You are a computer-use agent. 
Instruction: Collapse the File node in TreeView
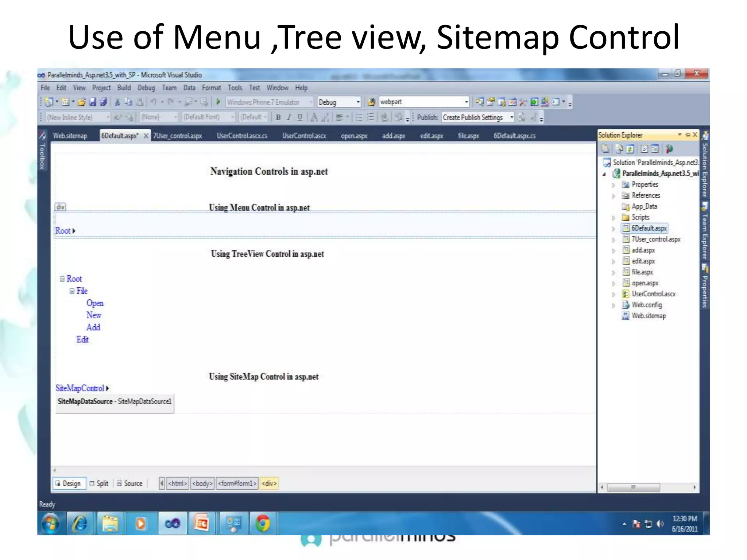(72, 291)
